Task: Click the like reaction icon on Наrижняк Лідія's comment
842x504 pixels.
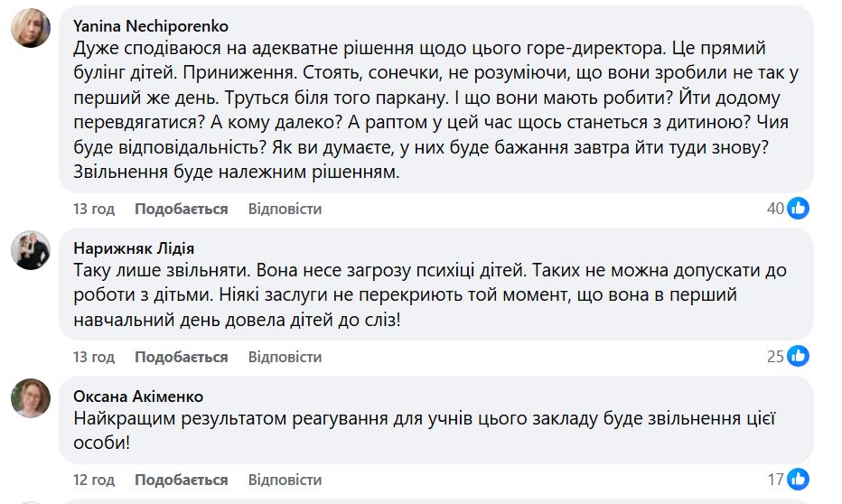Action: coord(798,357)
